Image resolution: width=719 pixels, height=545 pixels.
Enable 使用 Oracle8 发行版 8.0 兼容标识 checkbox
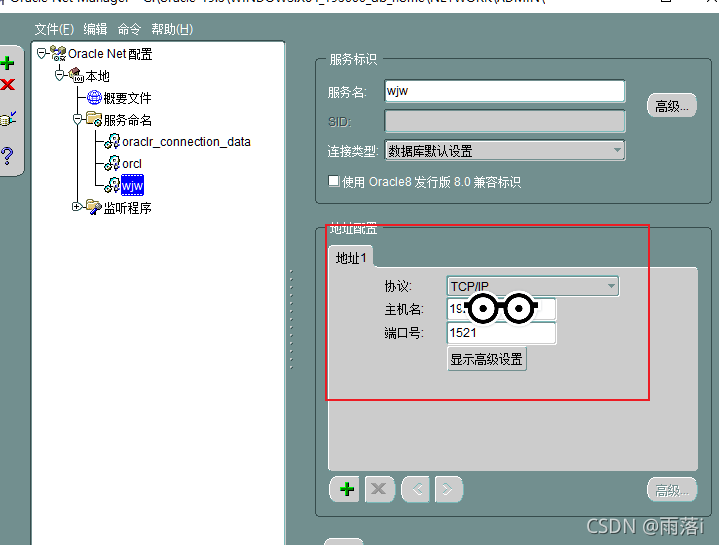click(333, 181)
